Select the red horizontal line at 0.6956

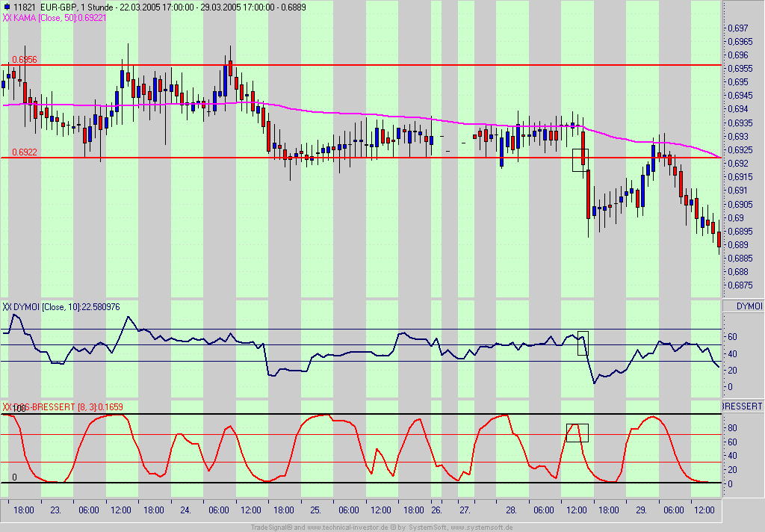[361, 65]
